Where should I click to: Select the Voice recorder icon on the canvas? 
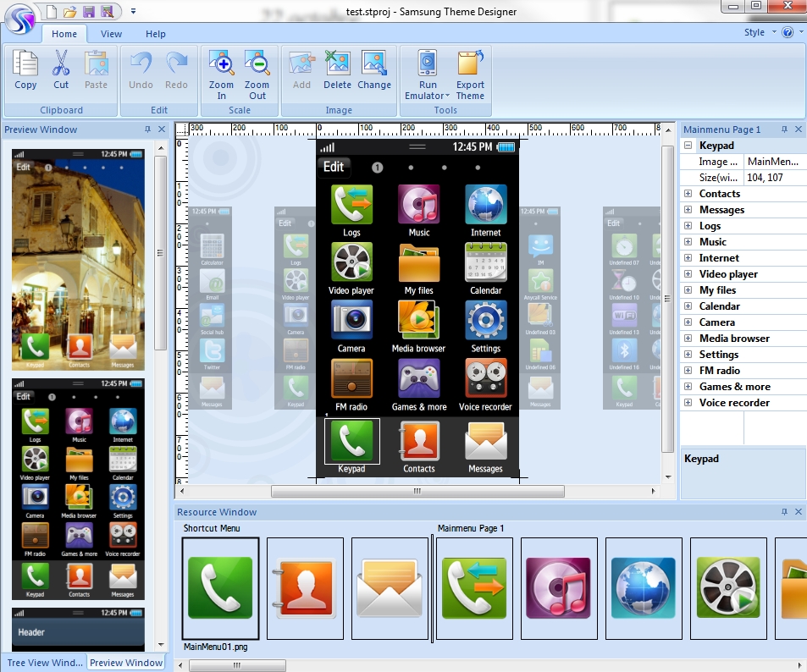click(x=486, y=378)
